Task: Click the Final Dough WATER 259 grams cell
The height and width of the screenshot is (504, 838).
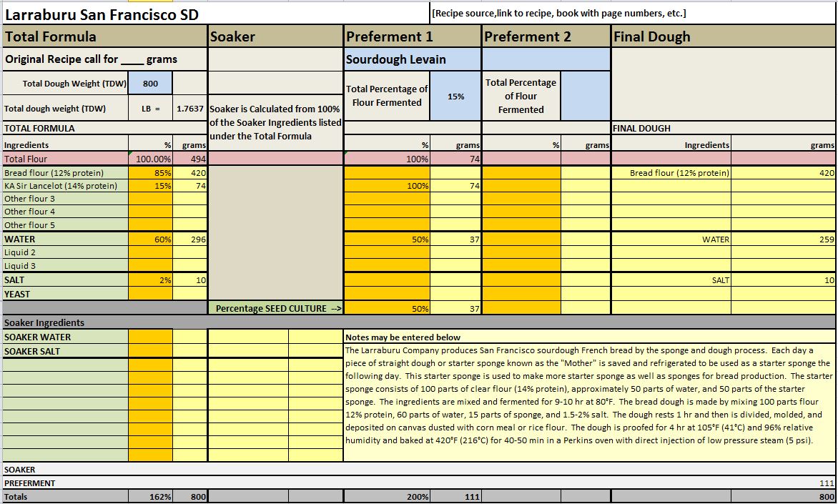Action: click(x=783, y=239)
